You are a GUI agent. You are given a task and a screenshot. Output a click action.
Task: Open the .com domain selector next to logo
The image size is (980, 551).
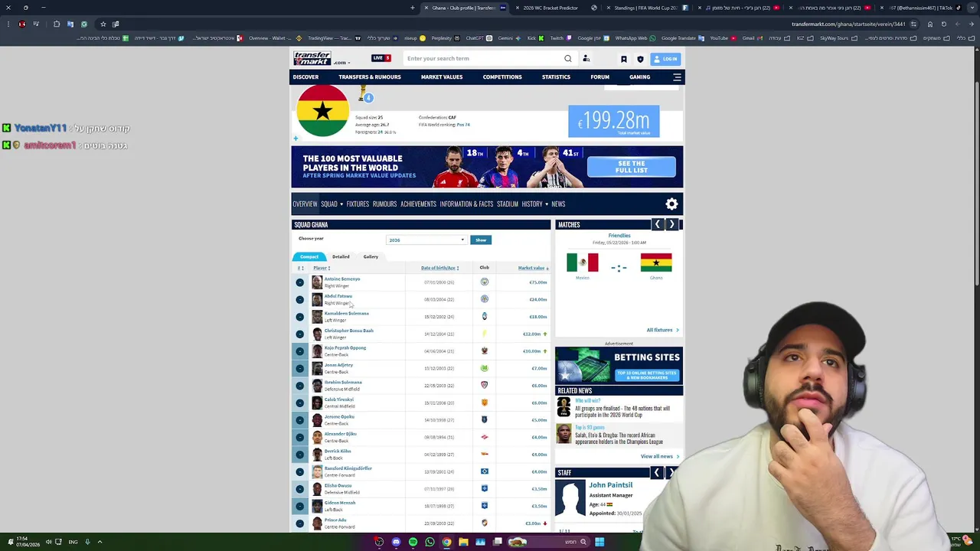341,62
